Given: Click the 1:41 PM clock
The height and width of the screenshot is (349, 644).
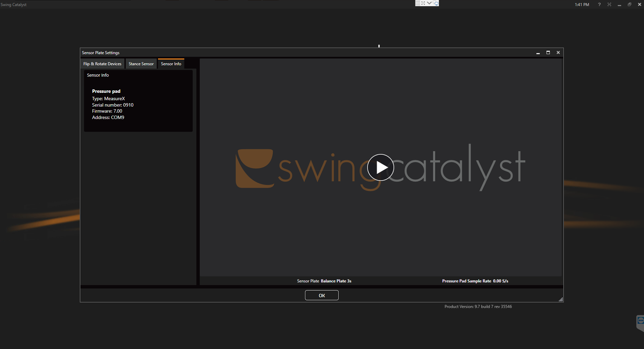Looking at the screenshot, I should pos(582,4).
